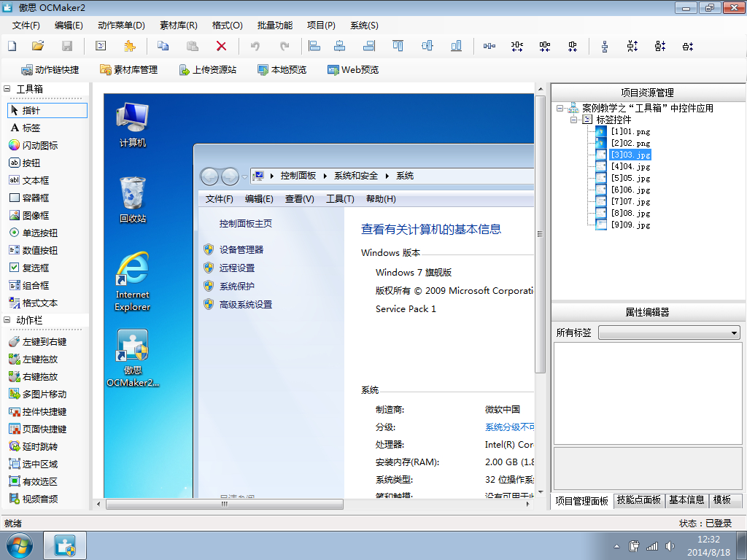747x560 pixels.
Task: Click the align right edges icon
Action: (x=369, y=46)
